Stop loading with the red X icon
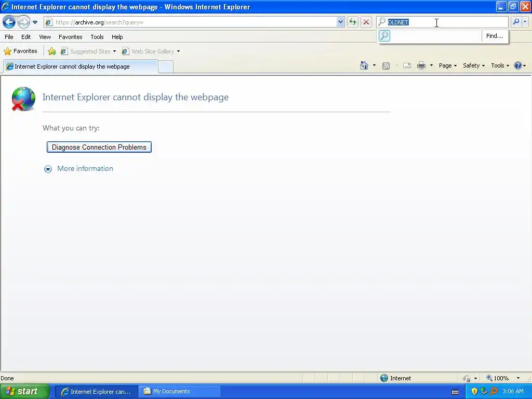The image size is (532, 399). (x=366, y=22)
